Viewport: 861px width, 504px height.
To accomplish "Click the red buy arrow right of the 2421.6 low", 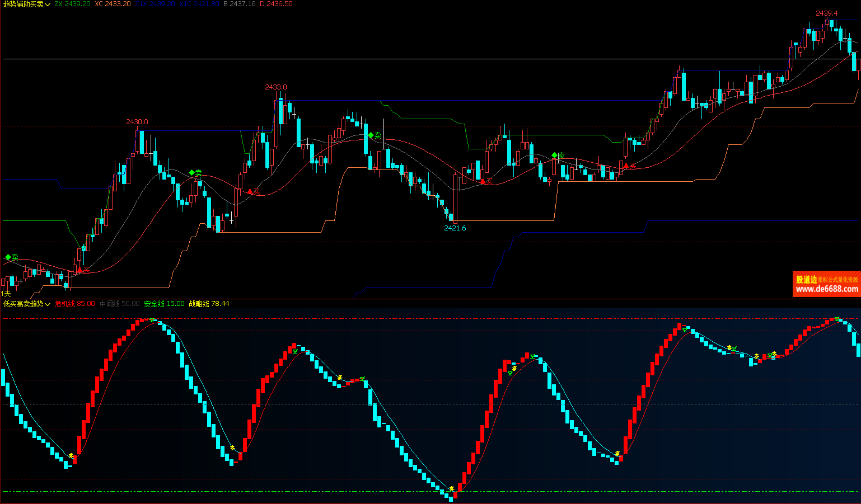I will [483, 181].
